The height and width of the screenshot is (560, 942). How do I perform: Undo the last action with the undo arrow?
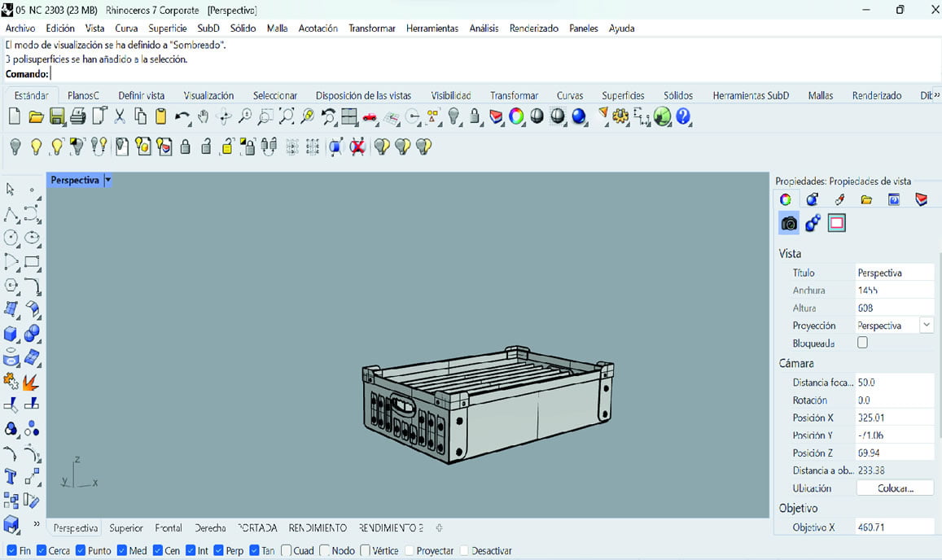coord(182,116)
